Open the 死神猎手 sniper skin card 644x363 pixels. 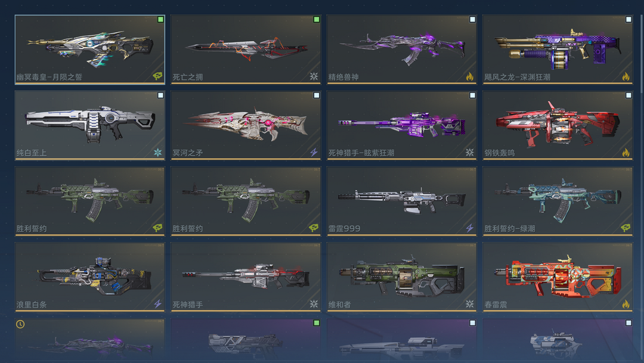point(246,277)
